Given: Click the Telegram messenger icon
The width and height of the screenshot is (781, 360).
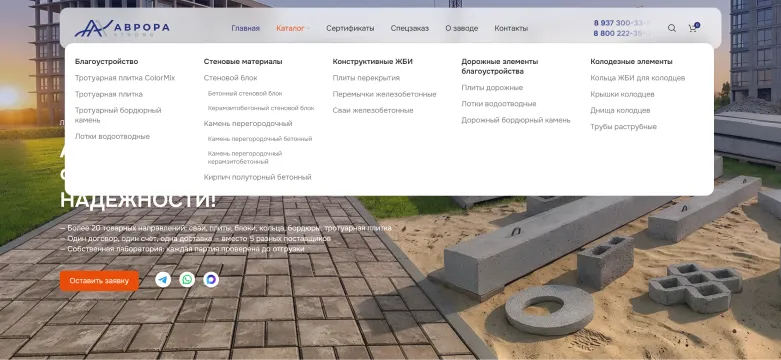Looking at the screenshot, I should click(x=163, y=279).
